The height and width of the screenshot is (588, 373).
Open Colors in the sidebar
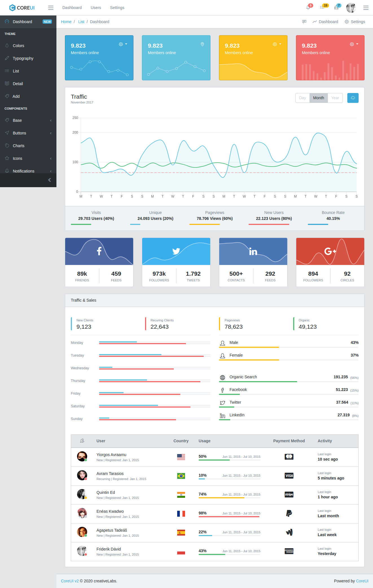click(x=28, y=46)
